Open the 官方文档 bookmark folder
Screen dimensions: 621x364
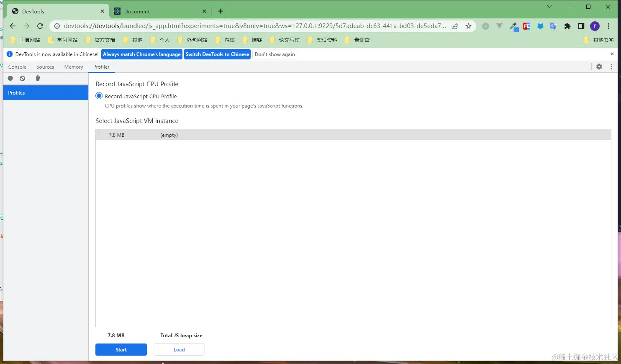click(100, 40)
